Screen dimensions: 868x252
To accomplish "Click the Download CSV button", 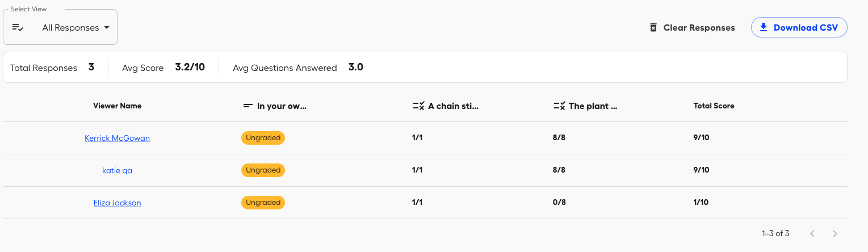I will (799, 27).
